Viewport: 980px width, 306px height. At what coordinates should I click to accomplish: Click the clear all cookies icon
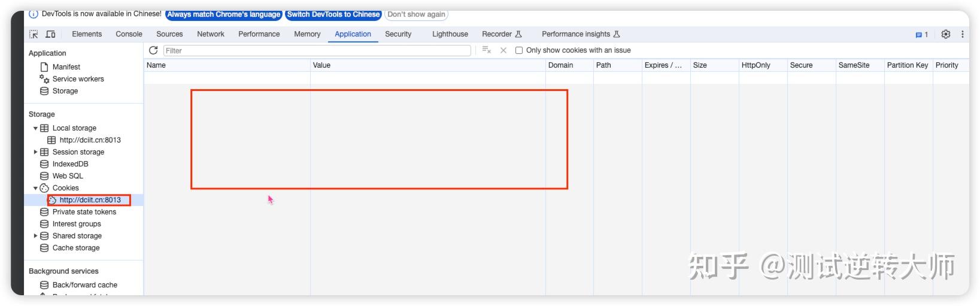(x=487, y=50)
